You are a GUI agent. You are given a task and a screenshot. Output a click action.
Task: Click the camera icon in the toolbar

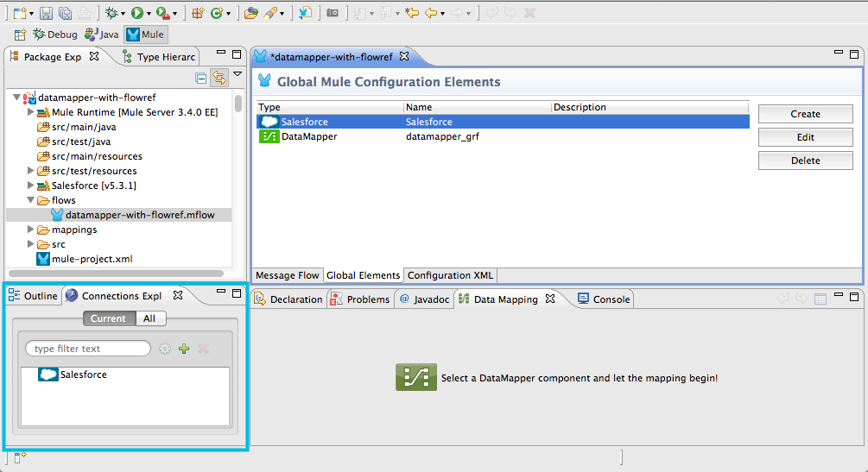coord(332,13)
